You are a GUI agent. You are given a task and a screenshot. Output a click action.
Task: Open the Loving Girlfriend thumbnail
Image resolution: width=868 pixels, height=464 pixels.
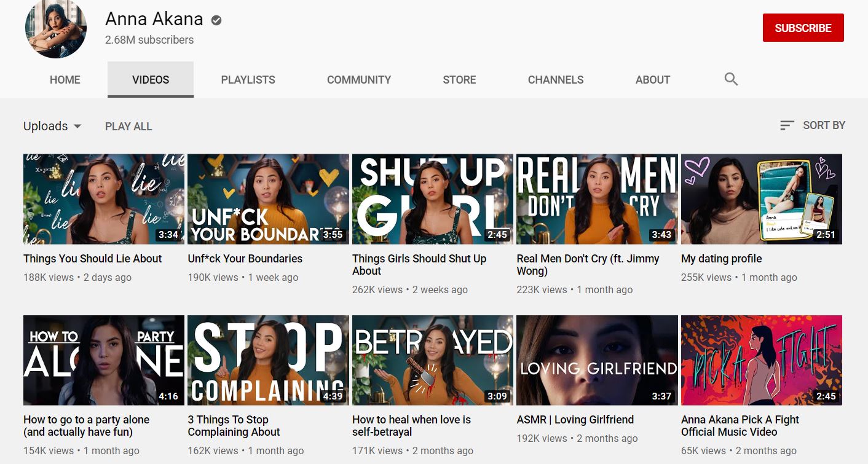[597, 360]
